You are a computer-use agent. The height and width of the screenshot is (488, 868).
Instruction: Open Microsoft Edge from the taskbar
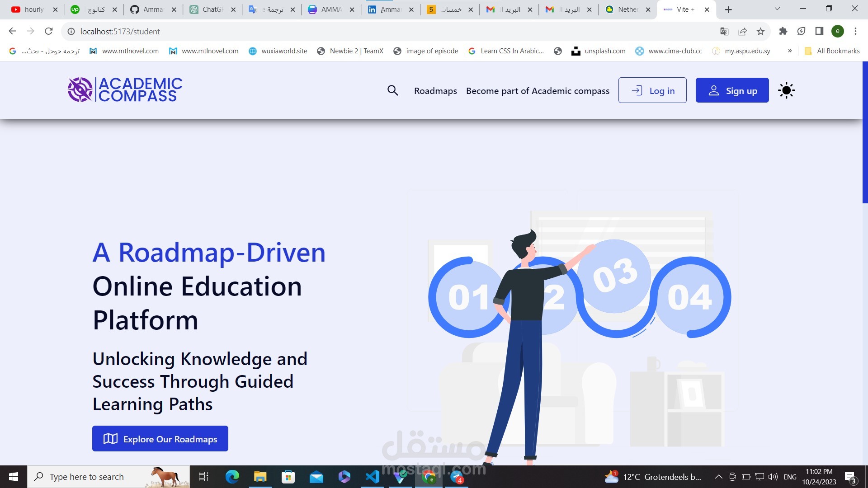232,476
